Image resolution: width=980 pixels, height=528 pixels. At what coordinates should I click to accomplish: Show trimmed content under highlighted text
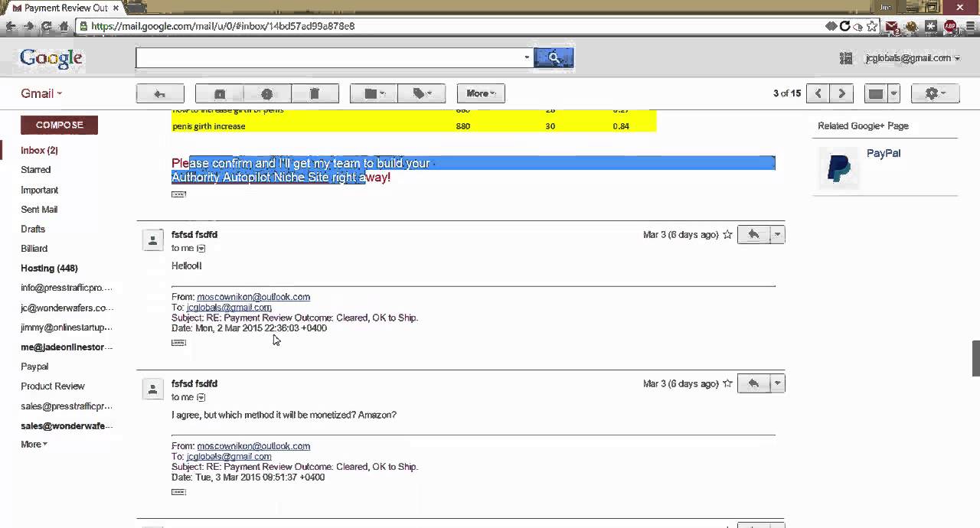178,194
